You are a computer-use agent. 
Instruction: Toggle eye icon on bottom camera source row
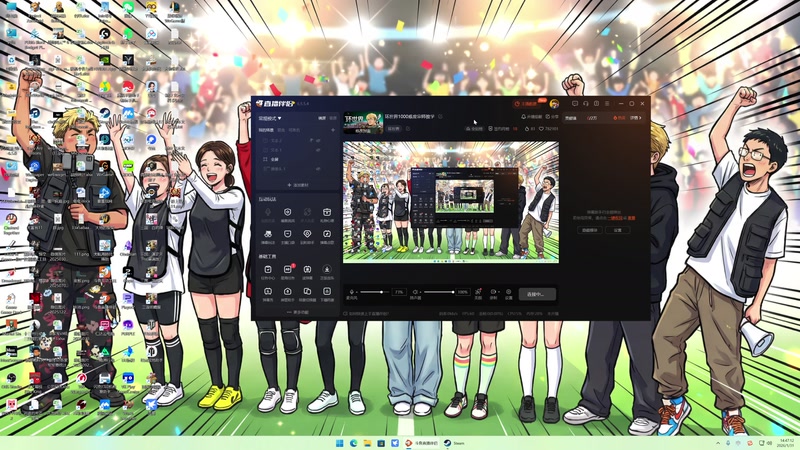coord(318,169)
